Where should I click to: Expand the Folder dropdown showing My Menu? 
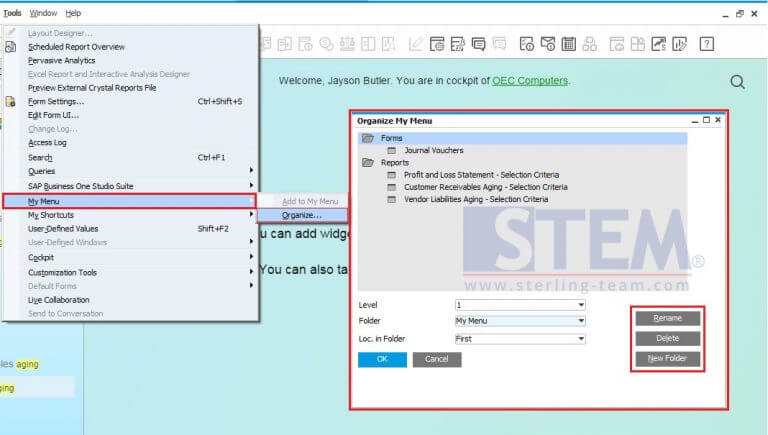(x=520, y=321)
